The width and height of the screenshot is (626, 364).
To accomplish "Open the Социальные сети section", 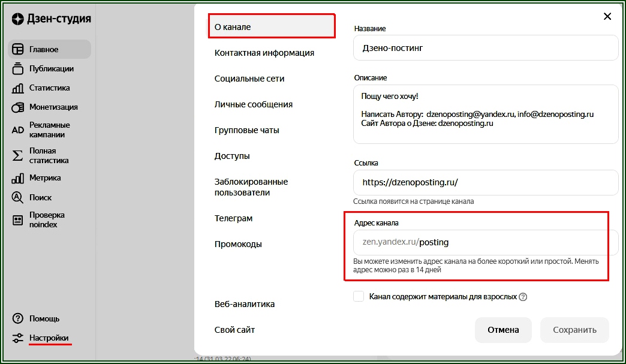I will point(249,79).
